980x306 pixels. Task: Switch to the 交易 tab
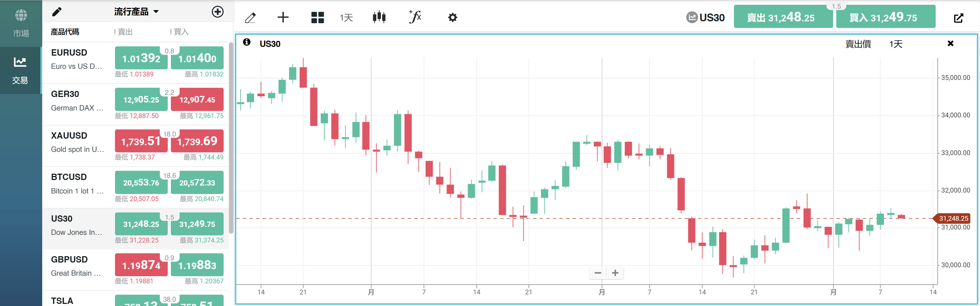(x=21, y=71)
